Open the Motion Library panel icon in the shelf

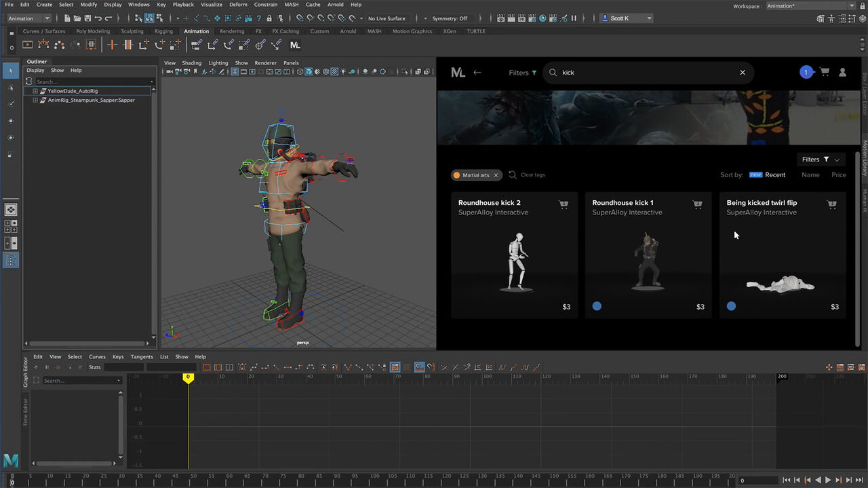[295, 45]
